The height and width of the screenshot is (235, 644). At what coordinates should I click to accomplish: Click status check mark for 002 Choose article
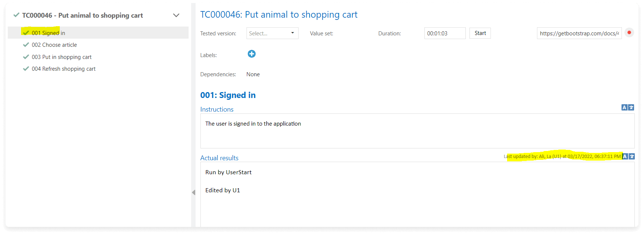[x=26, y=45]
